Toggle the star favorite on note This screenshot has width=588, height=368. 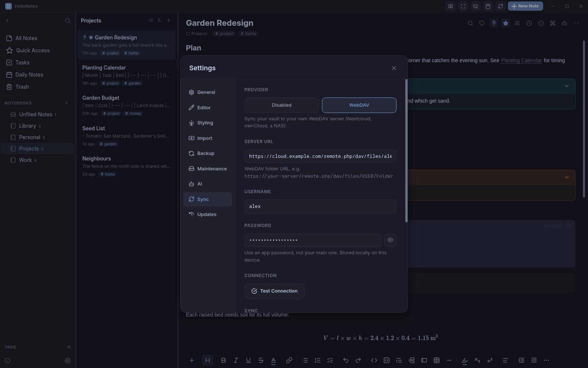click(506, 23)
